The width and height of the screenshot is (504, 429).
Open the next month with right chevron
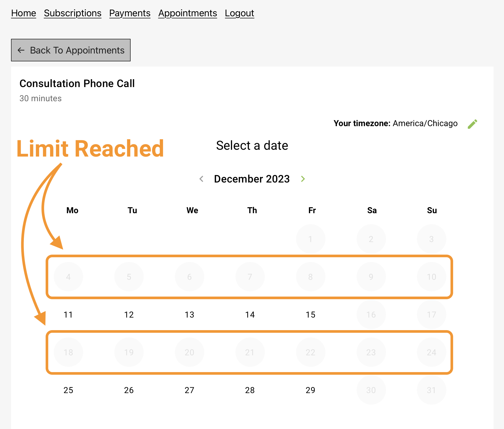coord(303,179)
